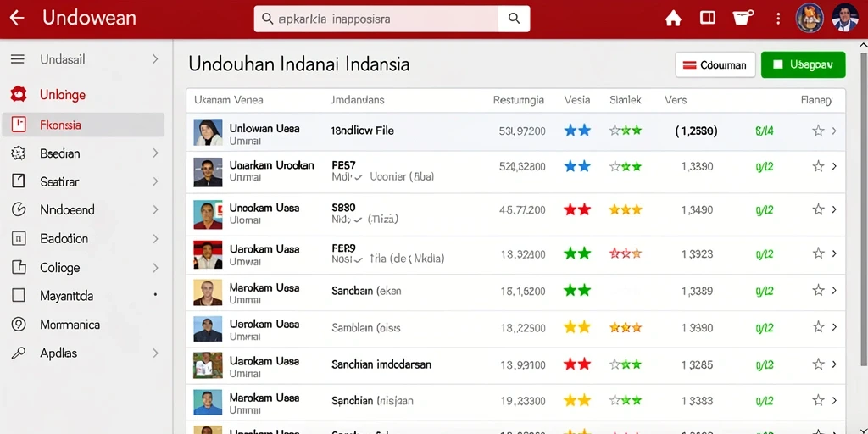Toggle the Mayanttda checkbox icon
This screenshot has width=868, height=434.
tap(19, 296)
